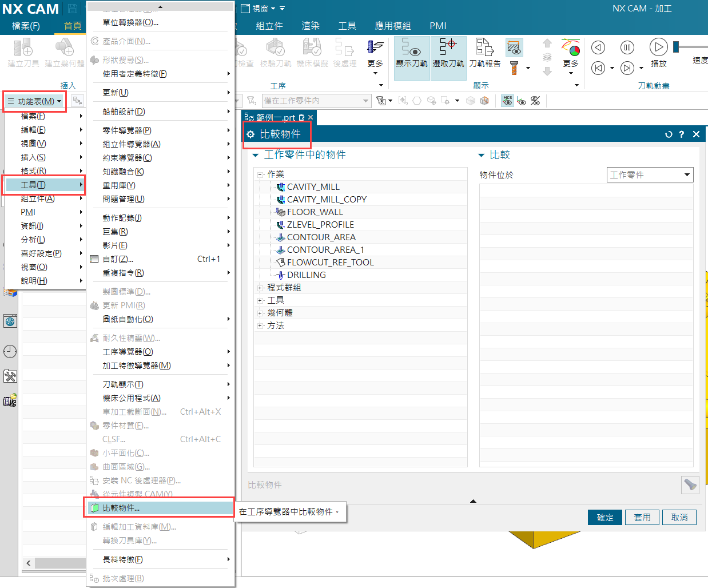This screenshot has height=588, width=708.
Task: Expand the 方法 tree node
Action: coord(260,325)
